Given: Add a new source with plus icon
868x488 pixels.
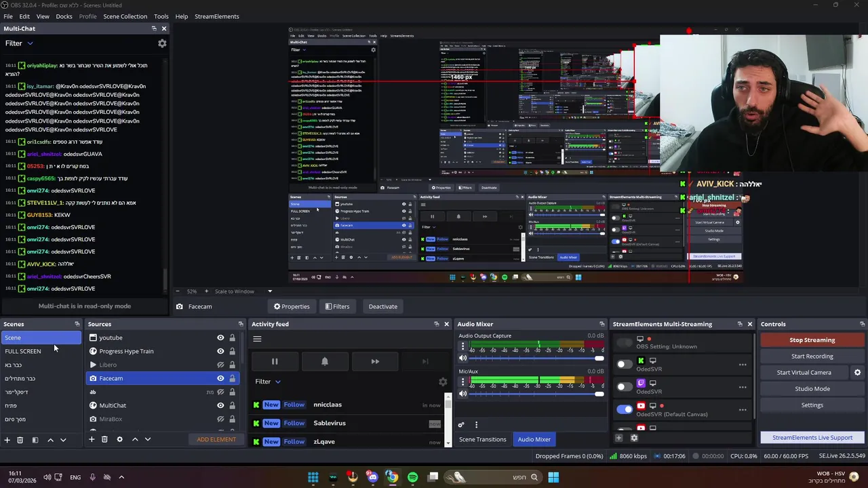Looking at the screenshot, I should (x=92, y=439).
